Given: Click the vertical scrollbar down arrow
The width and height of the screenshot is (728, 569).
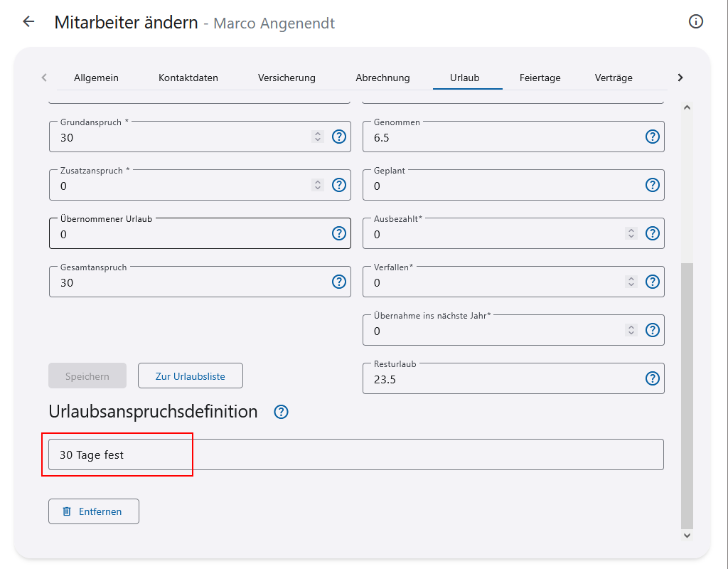Looking at the screenshot, I should (x=687, y=535).
